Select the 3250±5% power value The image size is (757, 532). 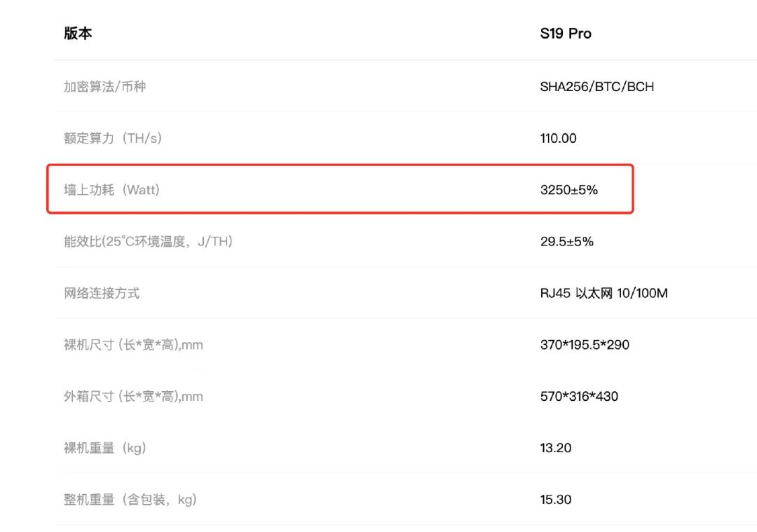click(568, 189)
